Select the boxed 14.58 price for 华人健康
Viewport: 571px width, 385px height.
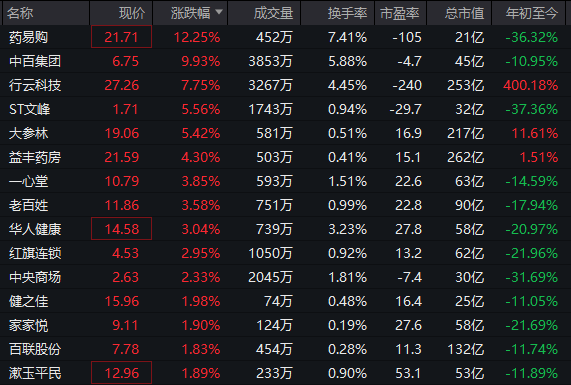[x=121, y=229]
